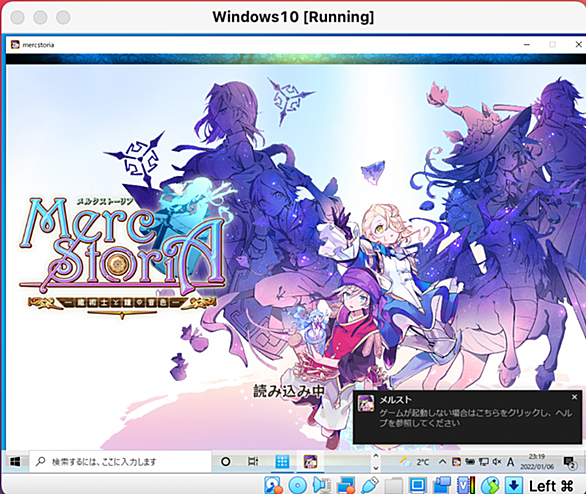
Task: Open the Windows Start menu
Action: pos(15,462)
